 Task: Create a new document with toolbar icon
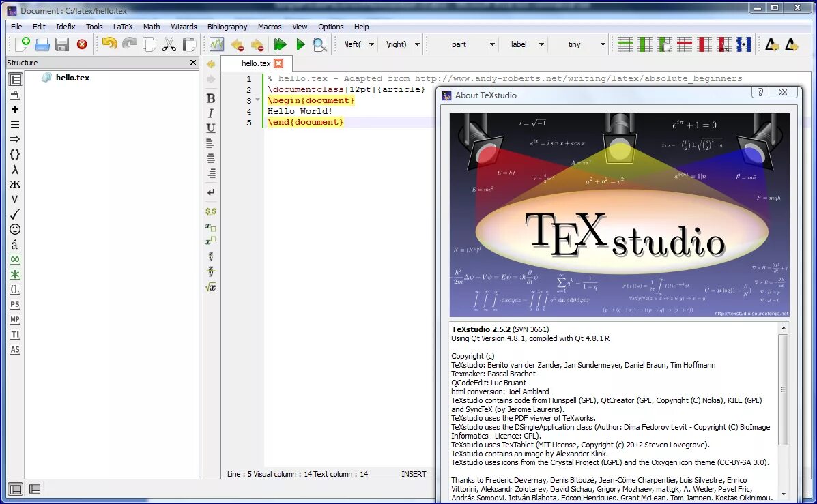pos(22,44)
